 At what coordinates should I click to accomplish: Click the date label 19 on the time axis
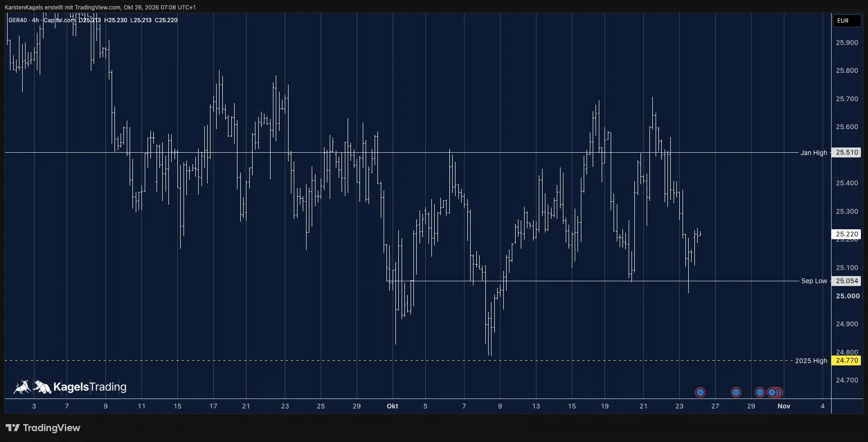pyautogui.click(x=605, y=406)
